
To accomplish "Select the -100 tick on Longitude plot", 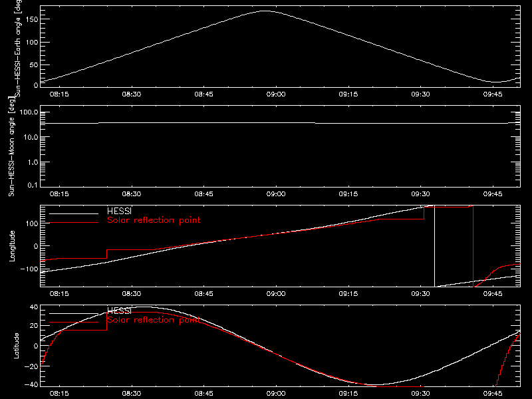I will click(x=29, y=269).
